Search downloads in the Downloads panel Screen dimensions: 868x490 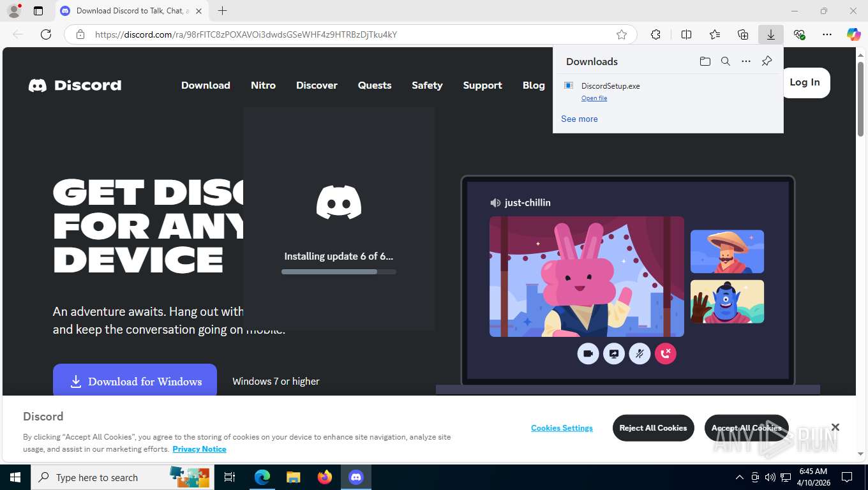[x=726, y=61]
